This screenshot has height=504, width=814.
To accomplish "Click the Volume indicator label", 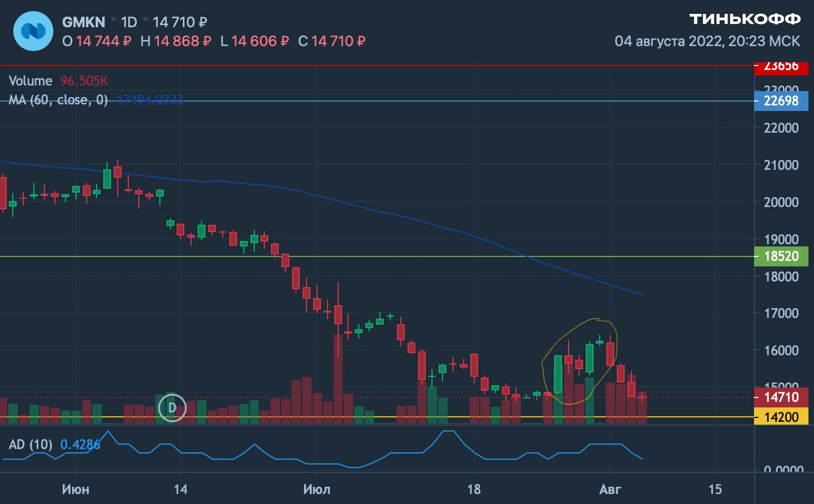I will 31,81.
